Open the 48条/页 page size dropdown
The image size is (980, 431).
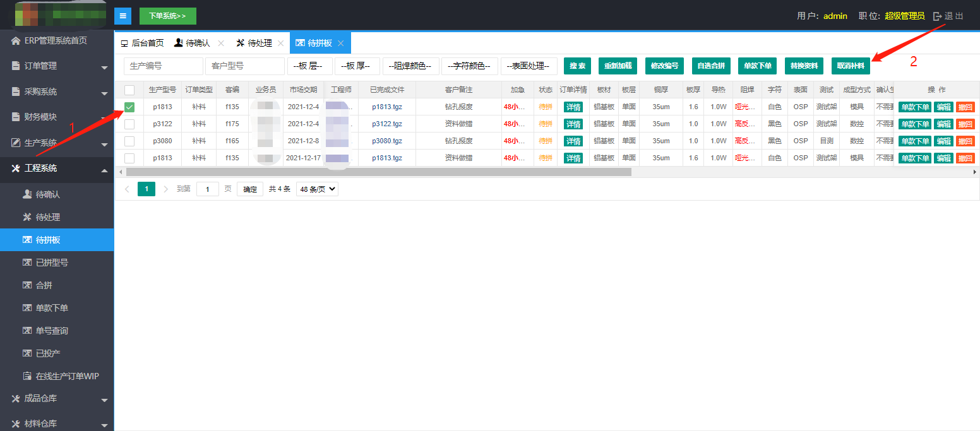pos(317,189)
